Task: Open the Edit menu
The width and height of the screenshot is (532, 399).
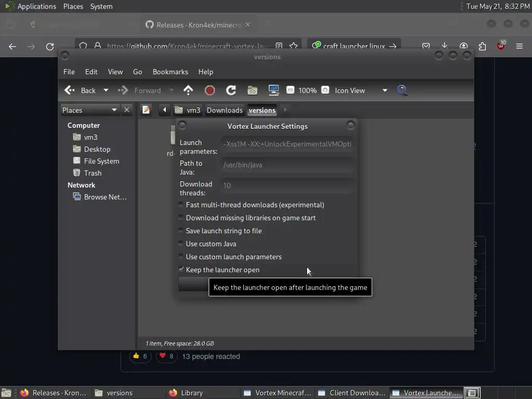Action: [x=91, y=72]
